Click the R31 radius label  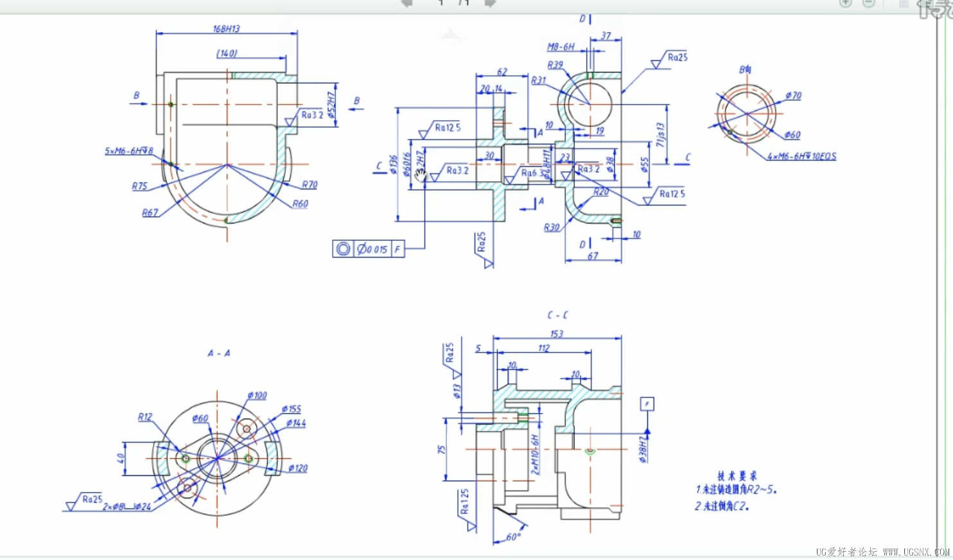[x=538, y=80]
